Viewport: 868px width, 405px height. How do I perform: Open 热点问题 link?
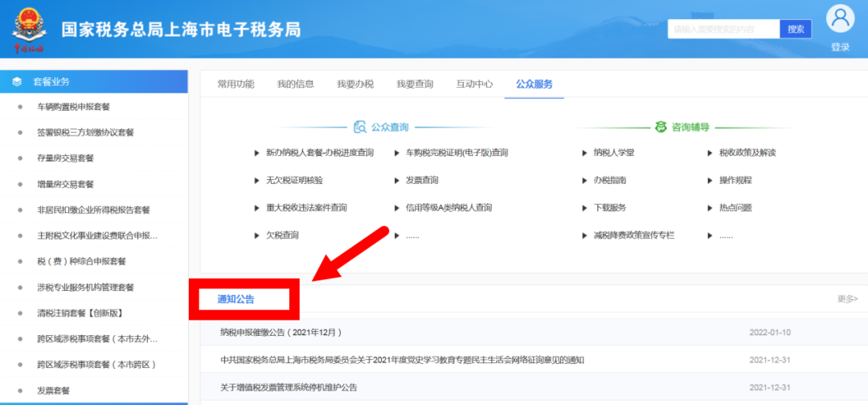click(735, 208)
